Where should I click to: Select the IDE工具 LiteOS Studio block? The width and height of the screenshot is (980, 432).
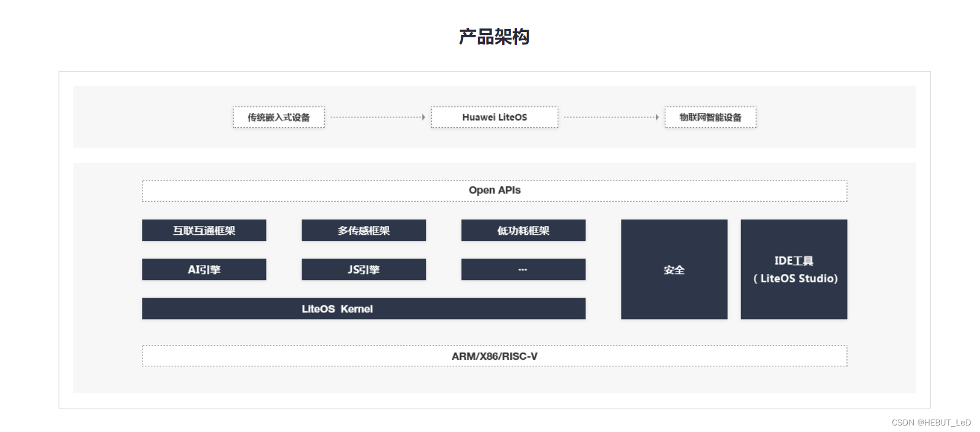click(794, 269)
